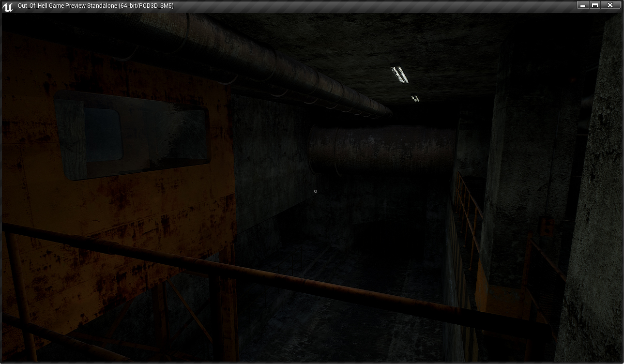Maximize the game preview window
The image size is (624, 364).
coord(595,5)
